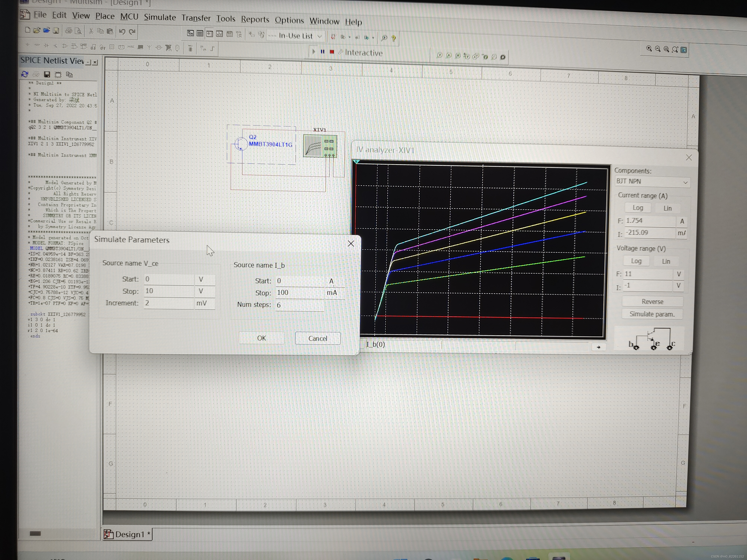This screenshot has width=747, height=560.
Task: Click OK in Simulate Parameters dialog
Action: click(262, 338)
